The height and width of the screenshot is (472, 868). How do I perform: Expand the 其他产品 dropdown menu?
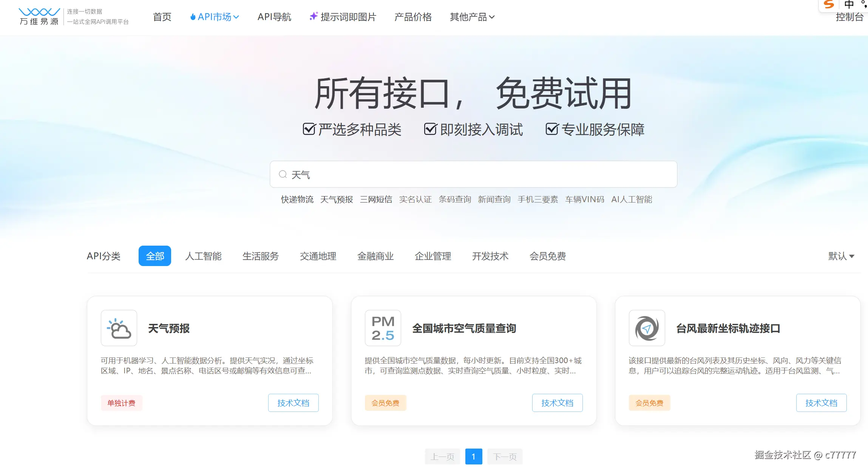point(472,17)
